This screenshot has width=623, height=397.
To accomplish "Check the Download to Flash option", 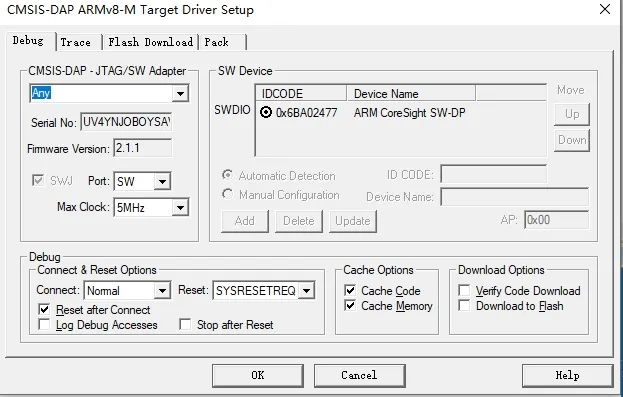I will (464, 305).
